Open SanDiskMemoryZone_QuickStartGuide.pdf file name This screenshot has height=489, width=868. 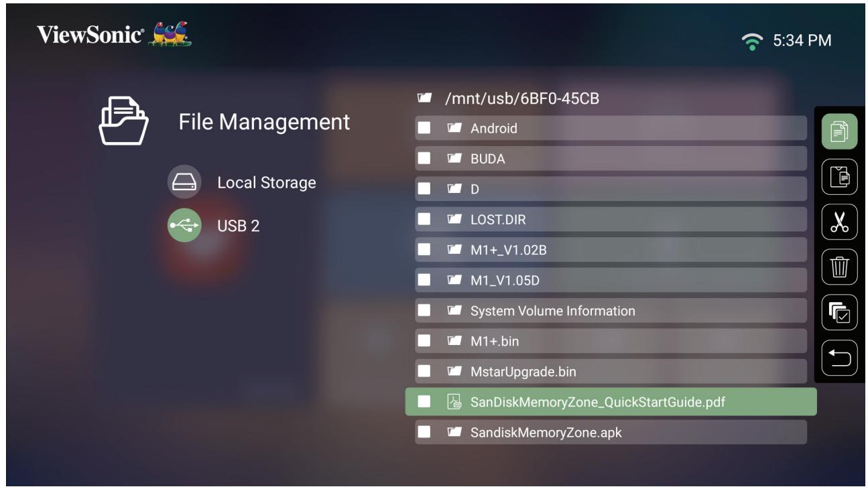pos(598,402)
